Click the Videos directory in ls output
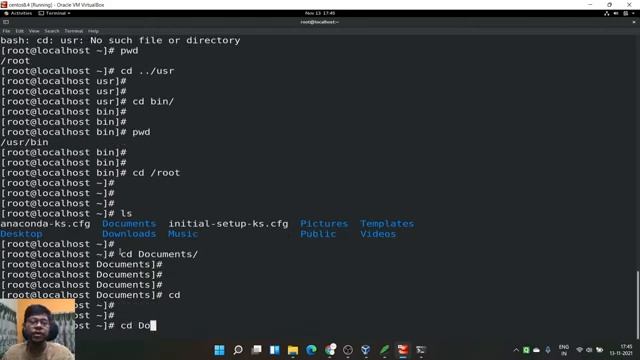Image resolution: width=640 pixels, height=360 pixels. tap(378, 234)
